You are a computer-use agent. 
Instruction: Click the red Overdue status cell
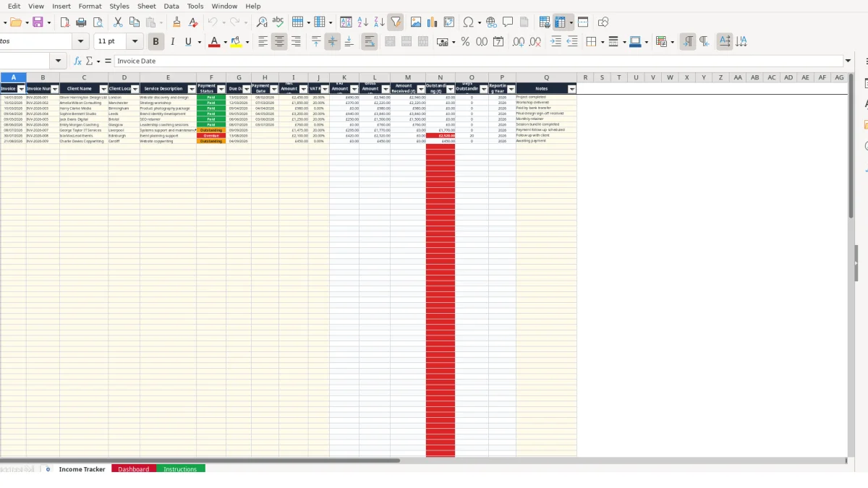[211, 135]
